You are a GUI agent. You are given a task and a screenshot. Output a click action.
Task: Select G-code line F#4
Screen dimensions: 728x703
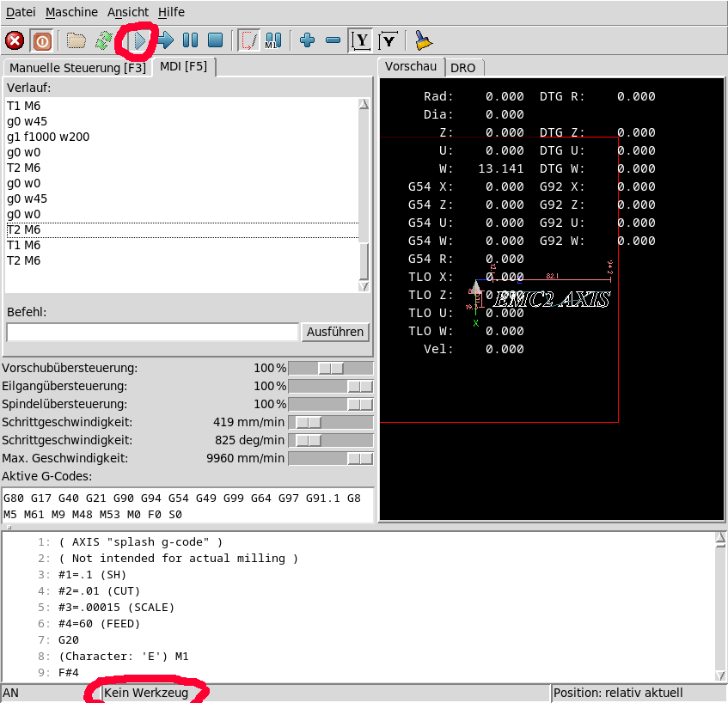pos(69,672)
